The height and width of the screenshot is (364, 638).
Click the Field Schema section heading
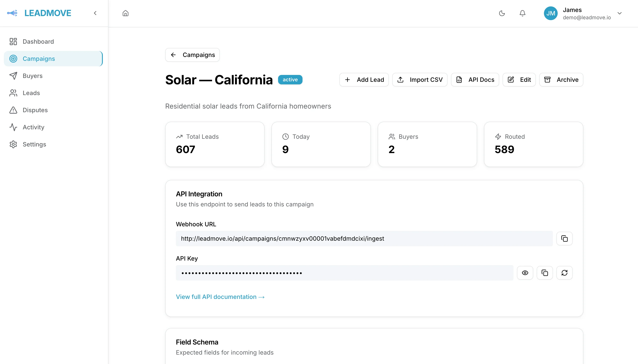click(x=197, y=342)
